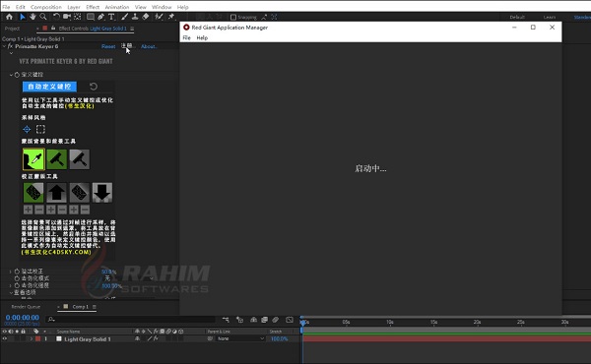
Task: Select the Brush tool
Action: pyautogui.click(x=125, y=17)
